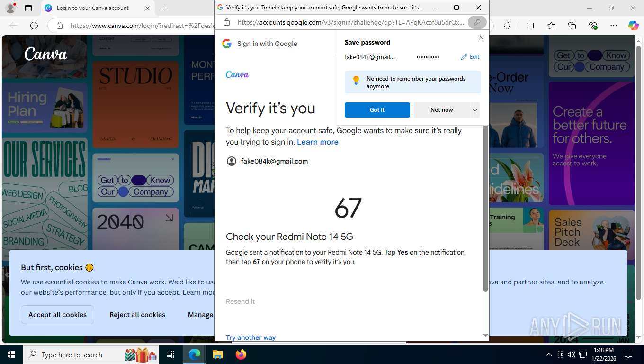Click the popup scroll down arrow
The width and height of the screenshot is (644, 364).
click(x=485, y=336)
